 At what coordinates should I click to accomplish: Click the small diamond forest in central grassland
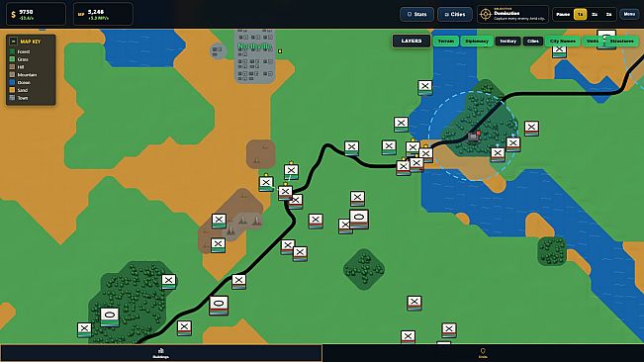pos(364,269)
